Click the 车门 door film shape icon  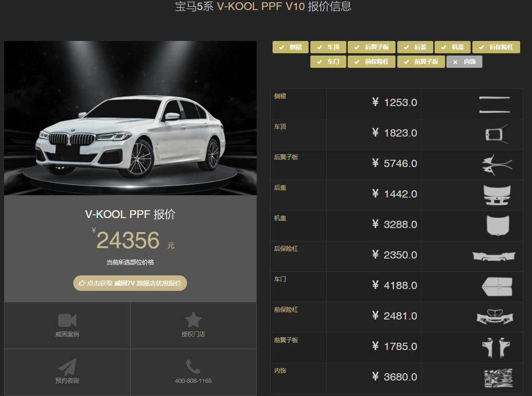[497, 286]
